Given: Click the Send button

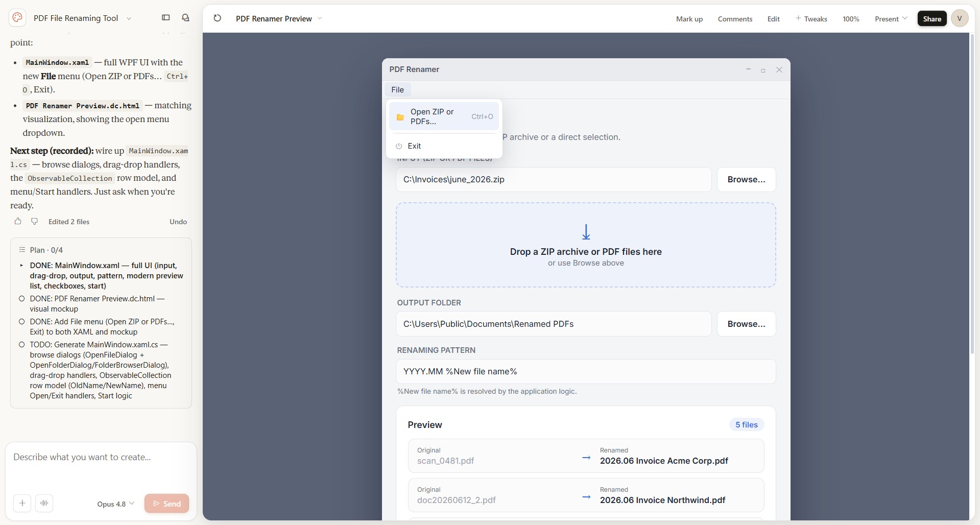Looking at the screenshot, I should tap(166, 503).
